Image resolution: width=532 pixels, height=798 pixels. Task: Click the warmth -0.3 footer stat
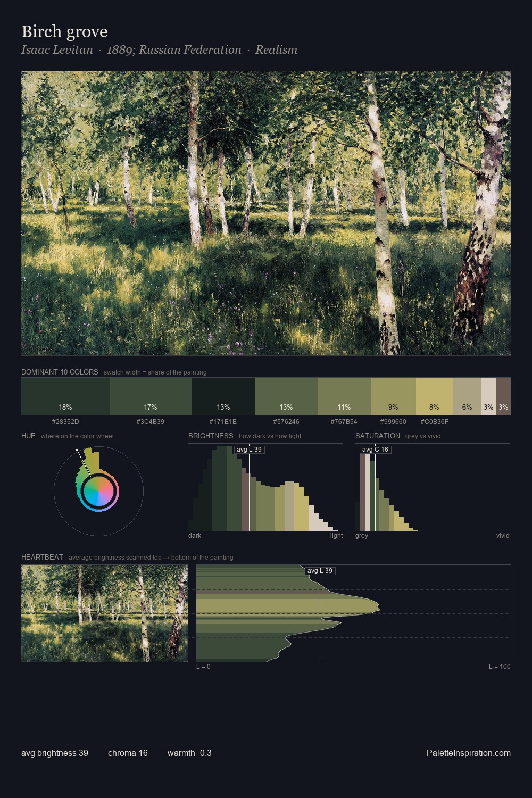(x=189, y=753)
